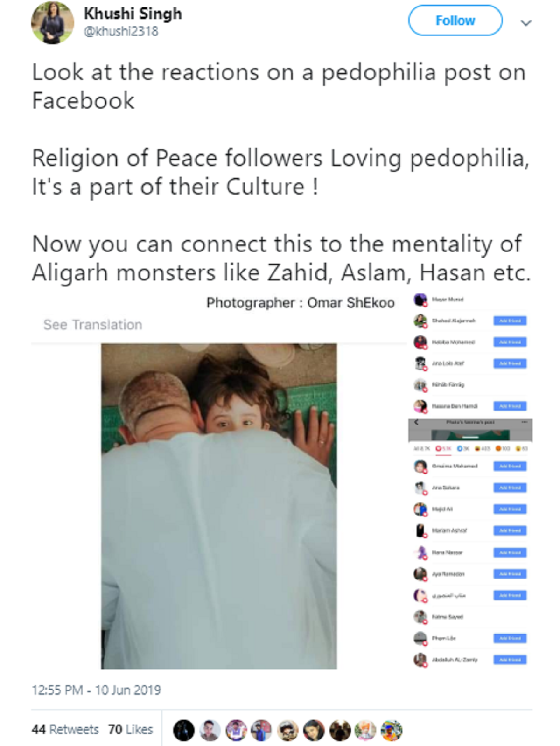This screenshot has height=746, width=560.
Task: Click the Follow button
Action: [x=455, y=21]
